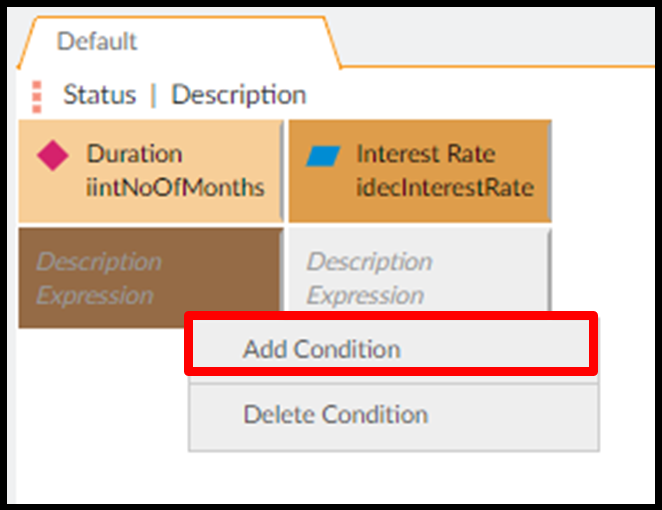The width and height of the screenshot is (662, 510).
Task: Click the blue parallelogram icon beside Interest Rate
Action: pyautogui.click(x=323, y=155)
